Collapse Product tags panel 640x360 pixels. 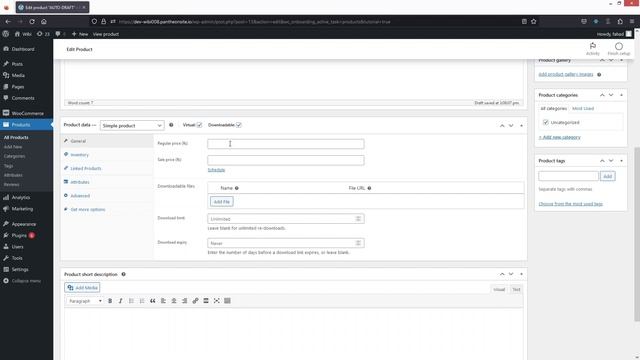point(621,161)
